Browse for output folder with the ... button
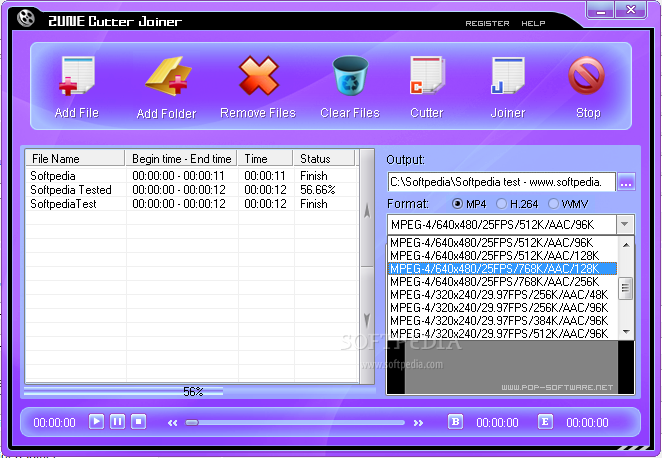The width and height of the screenshot is (662, 458). tap(626, 182)
